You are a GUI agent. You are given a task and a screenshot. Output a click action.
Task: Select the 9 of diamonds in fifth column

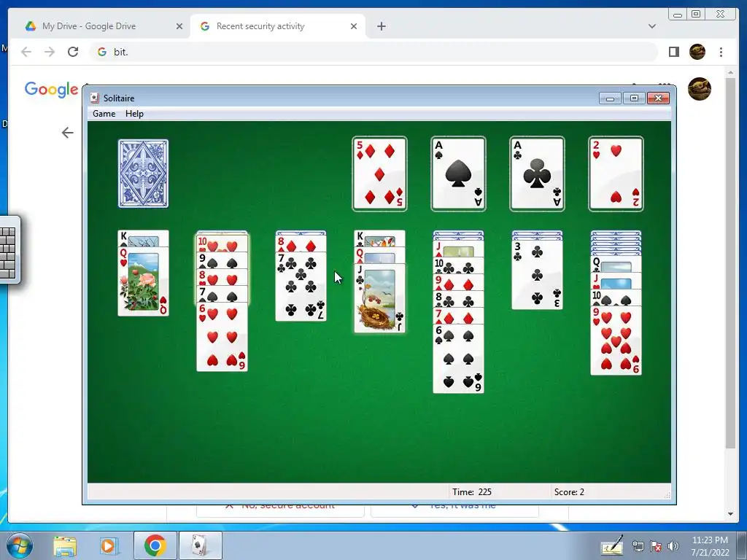click(458, 282)
